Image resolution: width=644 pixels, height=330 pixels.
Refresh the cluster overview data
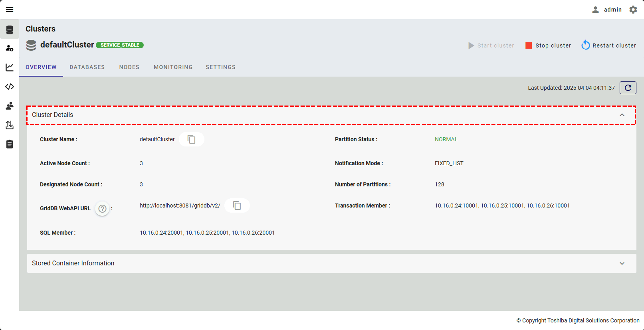click(628, 88)
